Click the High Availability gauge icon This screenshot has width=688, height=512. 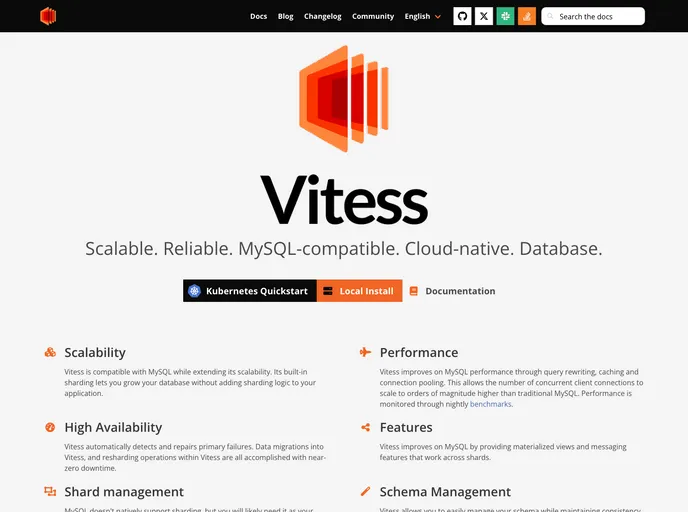(x=50, y=427)
